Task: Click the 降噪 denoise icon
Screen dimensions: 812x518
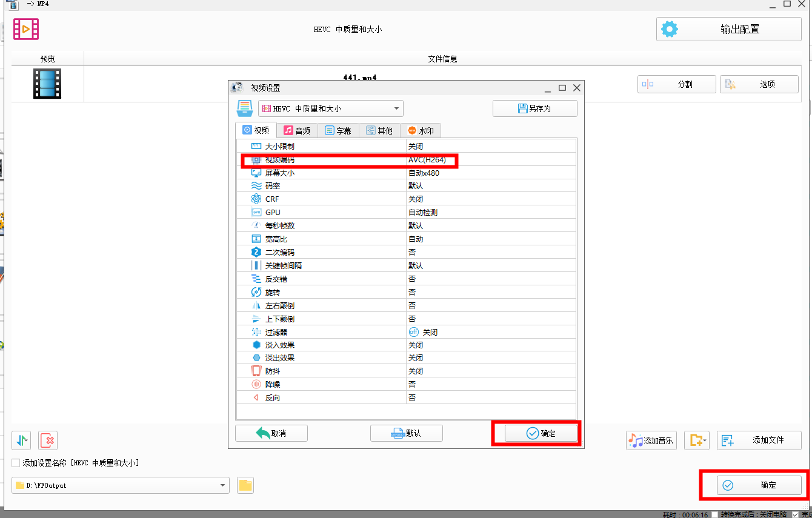Action: click(x=256, y=385)
